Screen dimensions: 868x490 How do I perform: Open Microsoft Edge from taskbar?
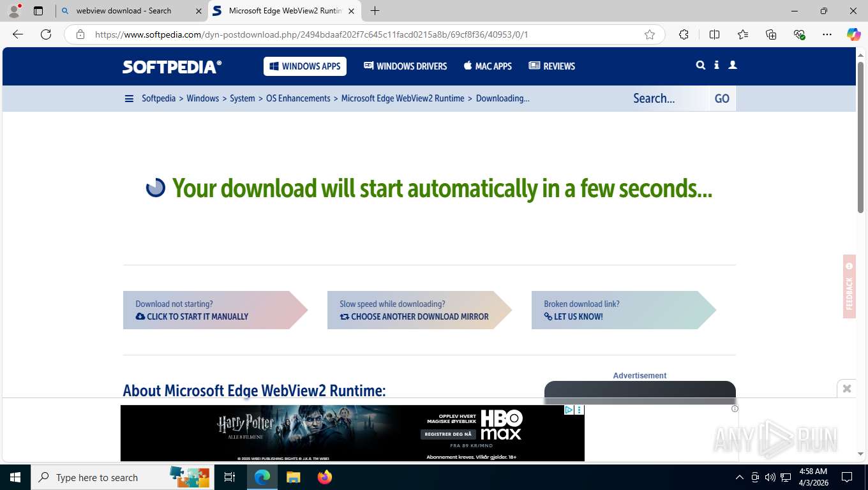point(262,477)
